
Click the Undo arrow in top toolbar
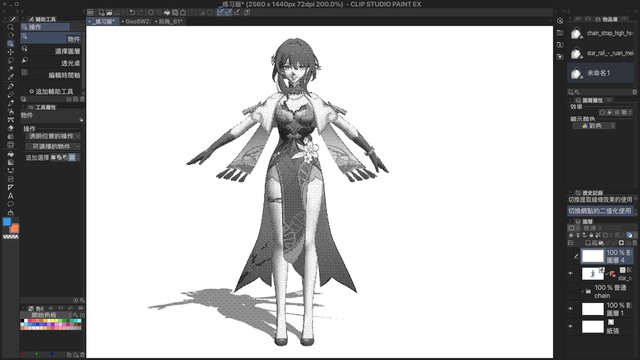pyautogui.click(x=132, y=12)
